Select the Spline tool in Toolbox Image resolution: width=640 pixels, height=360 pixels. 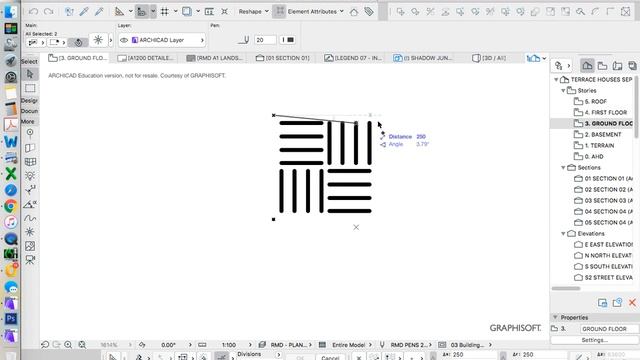coord(30,218)
